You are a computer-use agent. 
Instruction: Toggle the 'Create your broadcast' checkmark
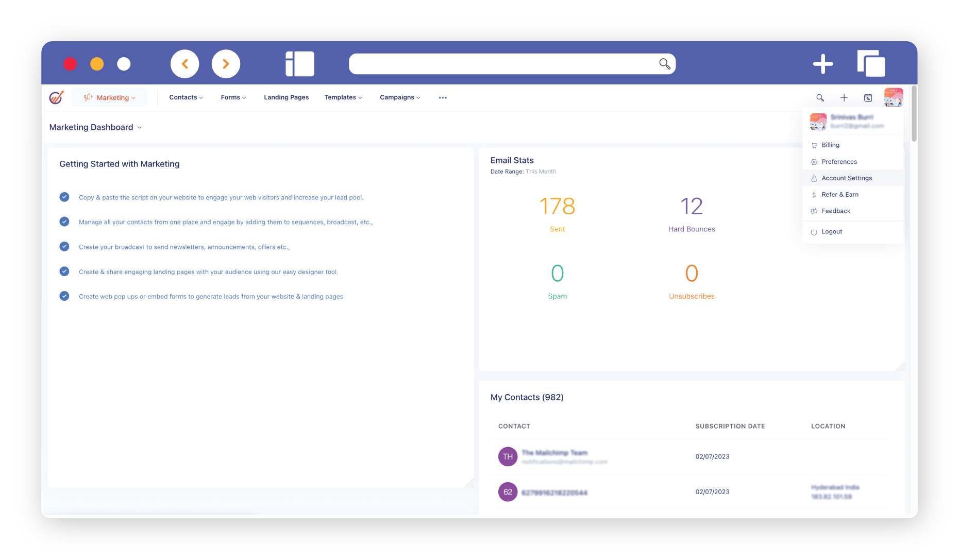coord(64,247)
